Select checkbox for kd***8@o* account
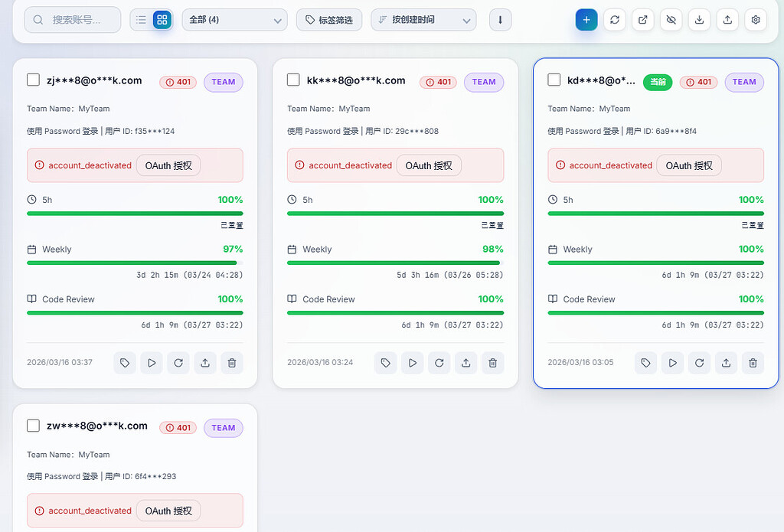The image size is (784, 532). pyautogui.click(x=554, y=80)
